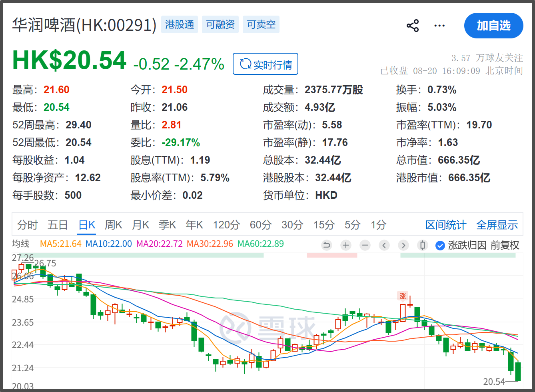Click the red 涨 marker on the chart
Screen dimensions: 535x392
point(403,296)
